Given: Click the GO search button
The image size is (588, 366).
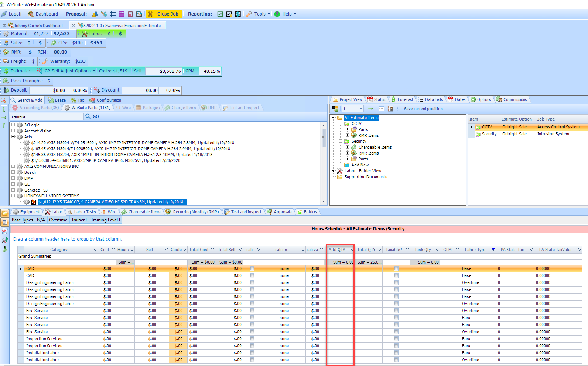Looking at the screenshot, I should click(92, 116).
